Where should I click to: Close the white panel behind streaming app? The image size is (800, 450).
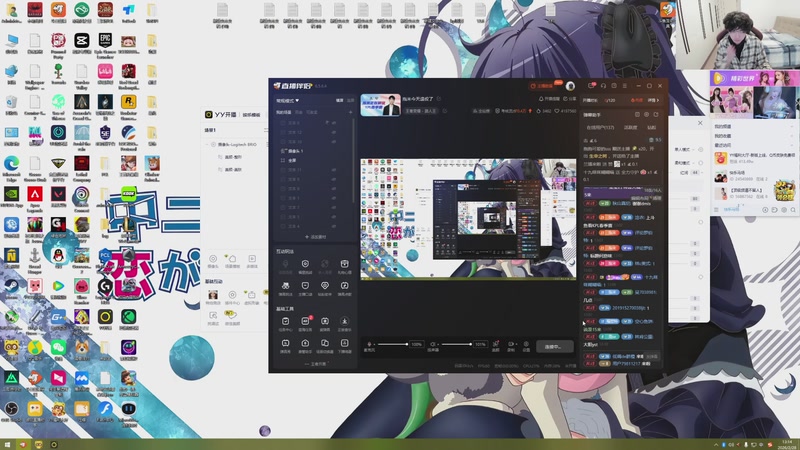(700, 123)
